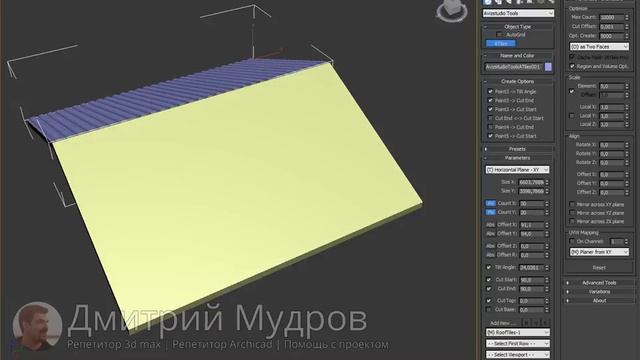The width and height of the screenshot is (640, 360).
Task: Click the Element scale value field
Action: (611, 87)
